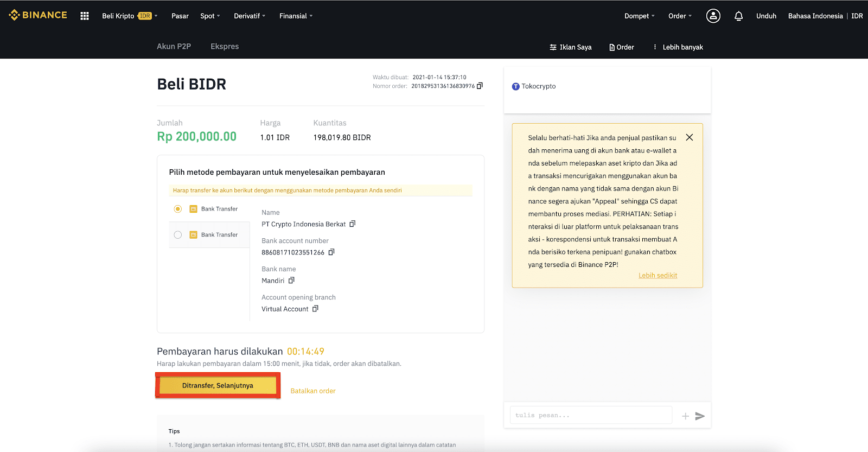
Task: Select the second Bank Transfer radio button
Action: point(178,235)
